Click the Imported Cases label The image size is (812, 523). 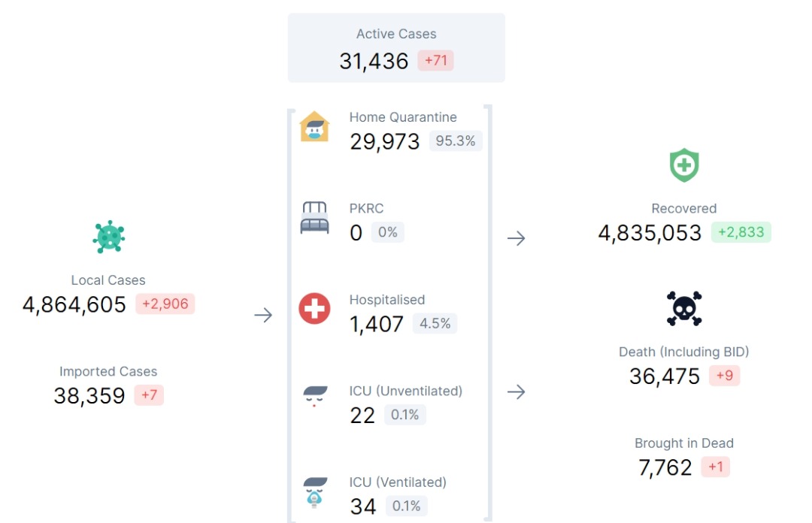point(108,371)
